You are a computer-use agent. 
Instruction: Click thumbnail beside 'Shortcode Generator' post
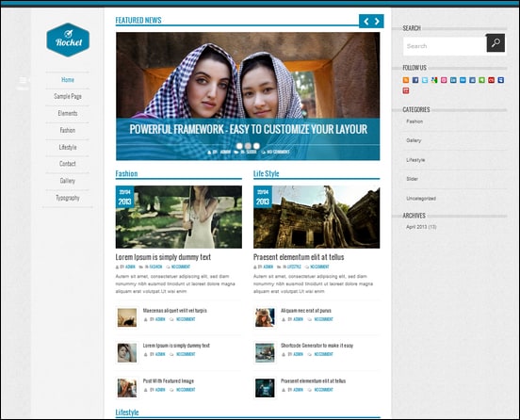[x=265, y=353]
